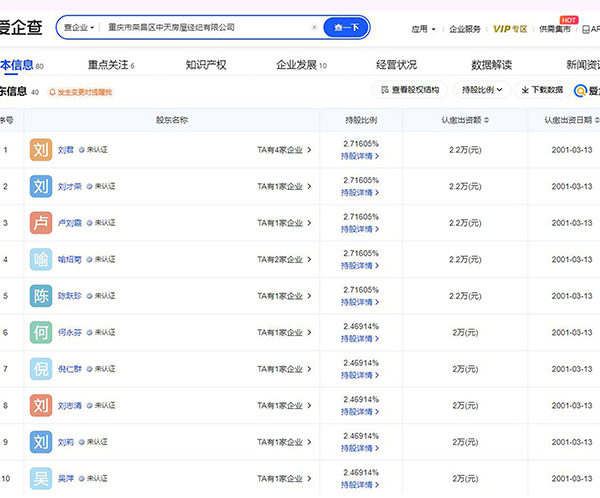Click the 查看股权结构 icon button

[410, 90]
